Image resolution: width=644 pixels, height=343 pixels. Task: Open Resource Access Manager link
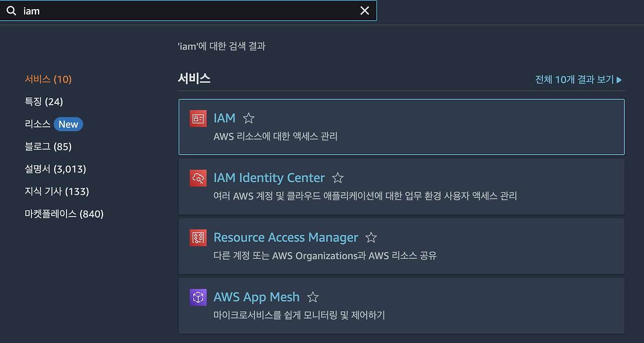(286, 237)
